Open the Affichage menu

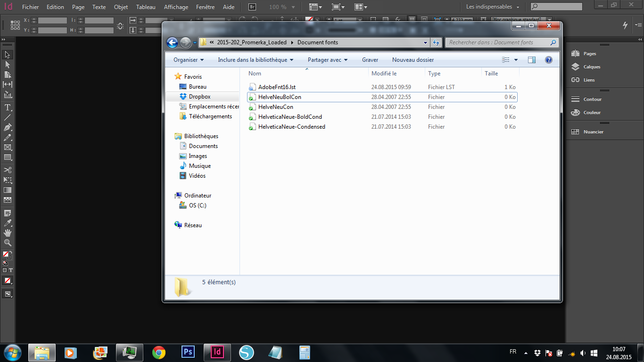(x=176, y=7)
